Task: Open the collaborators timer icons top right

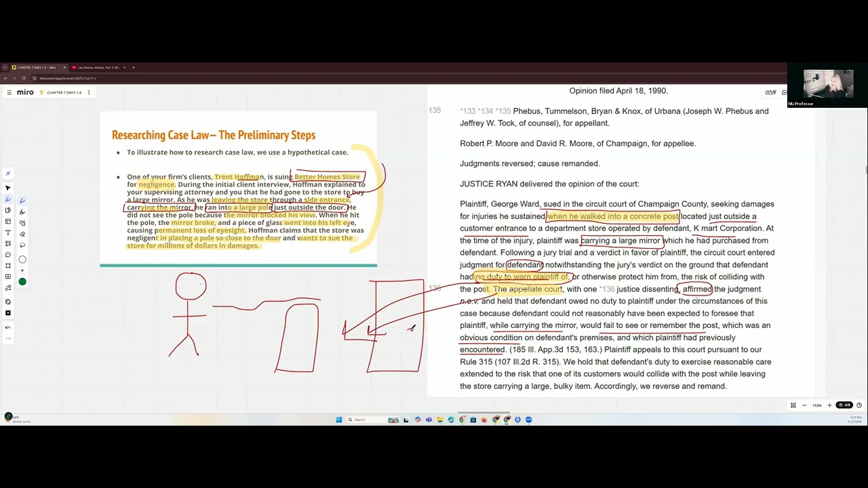Action: (771, 92)
